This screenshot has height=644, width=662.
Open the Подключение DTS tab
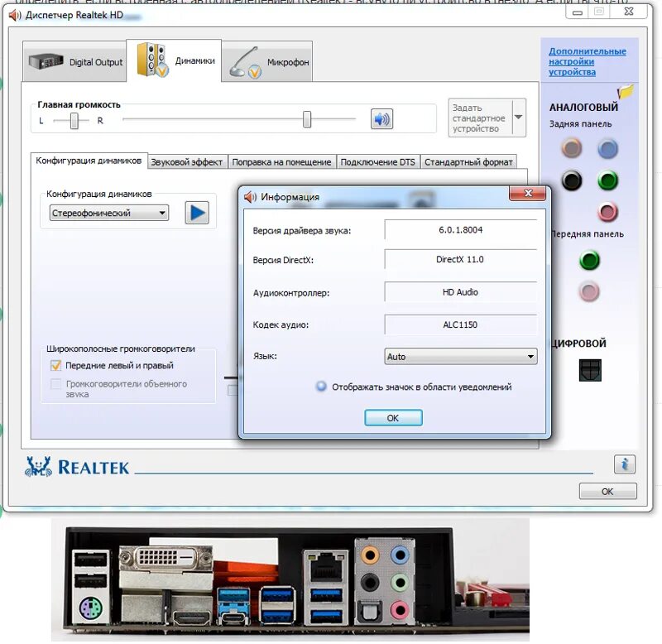(378, 162)
